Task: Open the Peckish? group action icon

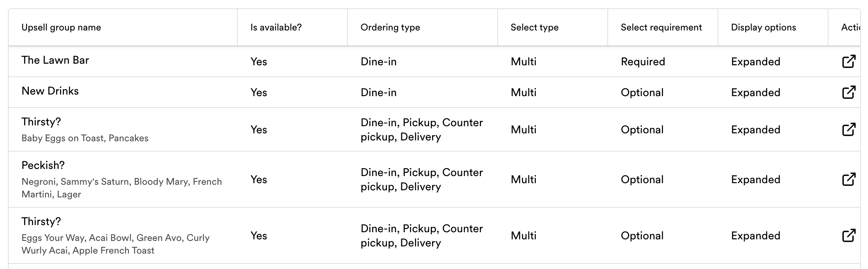Action: coord(849,179)
